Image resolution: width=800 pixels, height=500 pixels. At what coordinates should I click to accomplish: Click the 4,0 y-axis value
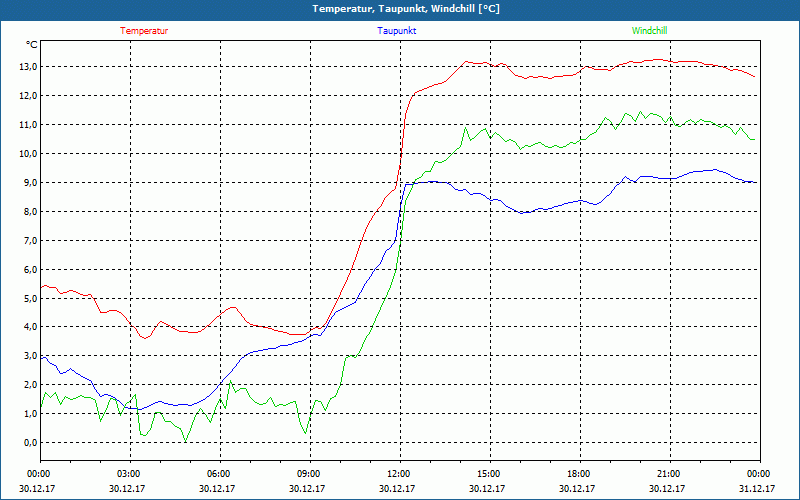coord(30,327)
